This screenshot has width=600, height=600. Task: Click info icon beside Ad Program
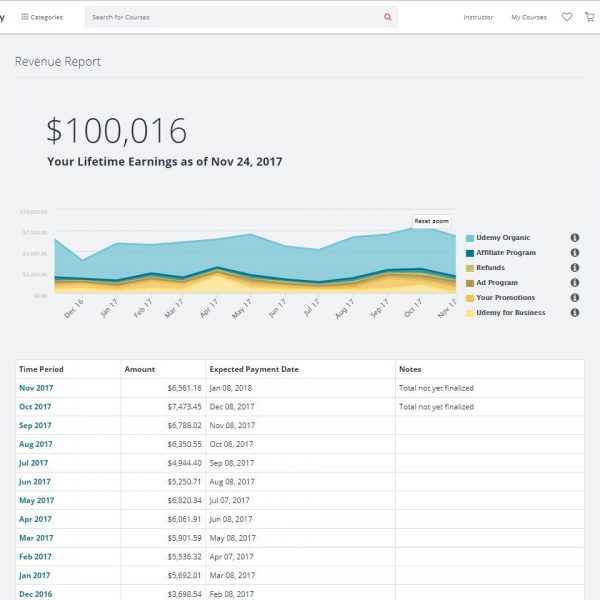click(x=575, y=283)
